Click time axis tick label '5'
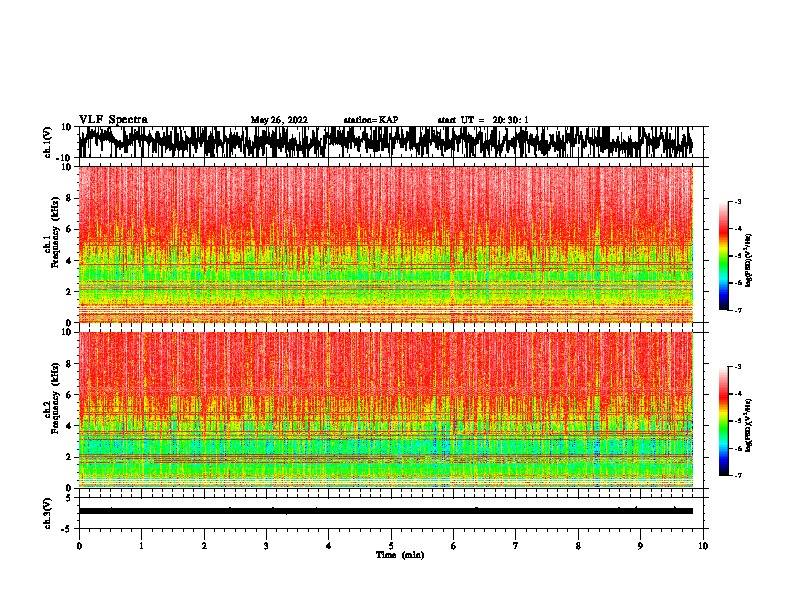The image size is (792, 612). click(391, 546)
